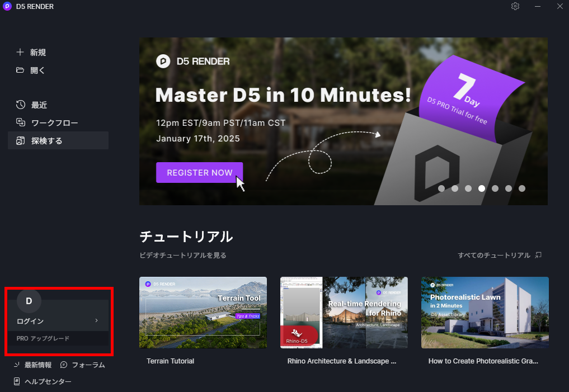569x392 pixels.
Task: Click the D5 Render logo in title bar
Action: pyautogui.click(x=7, y=7)
